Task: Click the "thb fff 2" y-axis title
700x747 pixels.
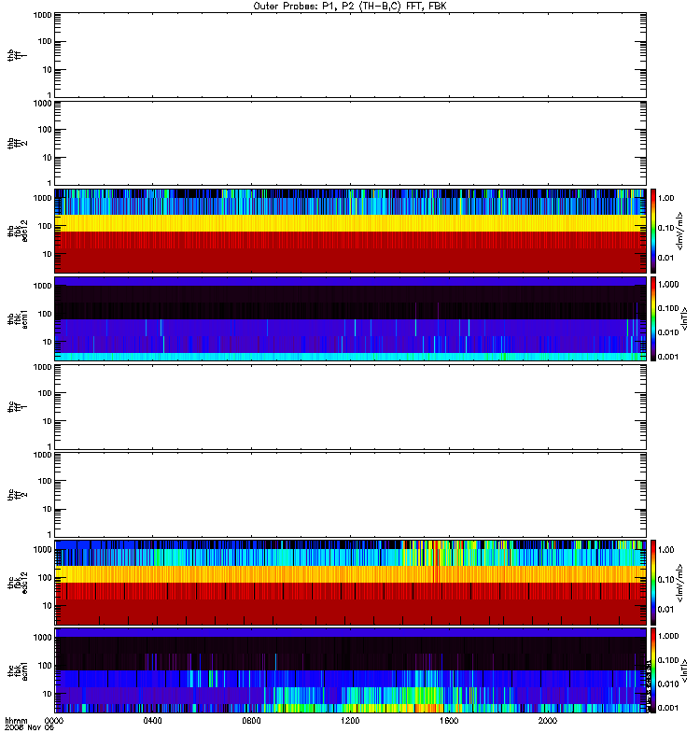Action: point(17,143)
